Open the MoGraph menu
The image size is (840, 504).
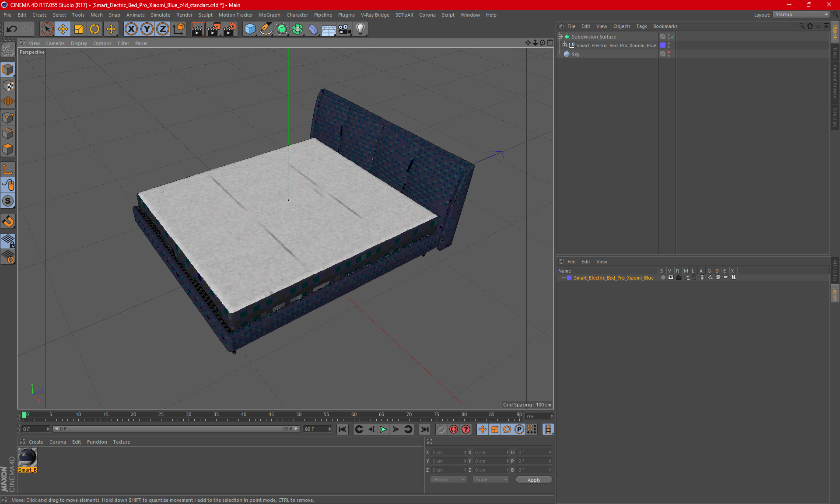269,15
